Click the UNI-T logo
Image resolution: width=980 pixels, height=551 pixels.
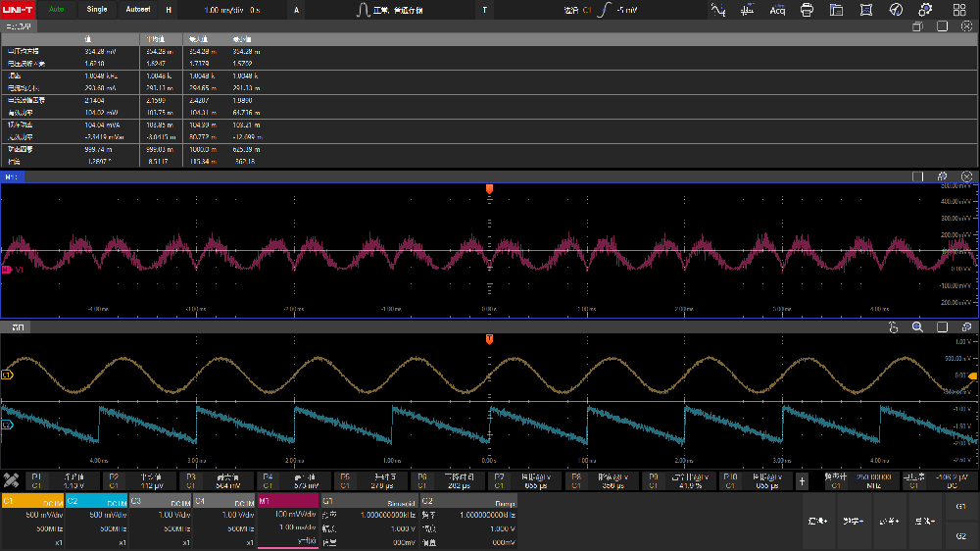tap(19, 10)
